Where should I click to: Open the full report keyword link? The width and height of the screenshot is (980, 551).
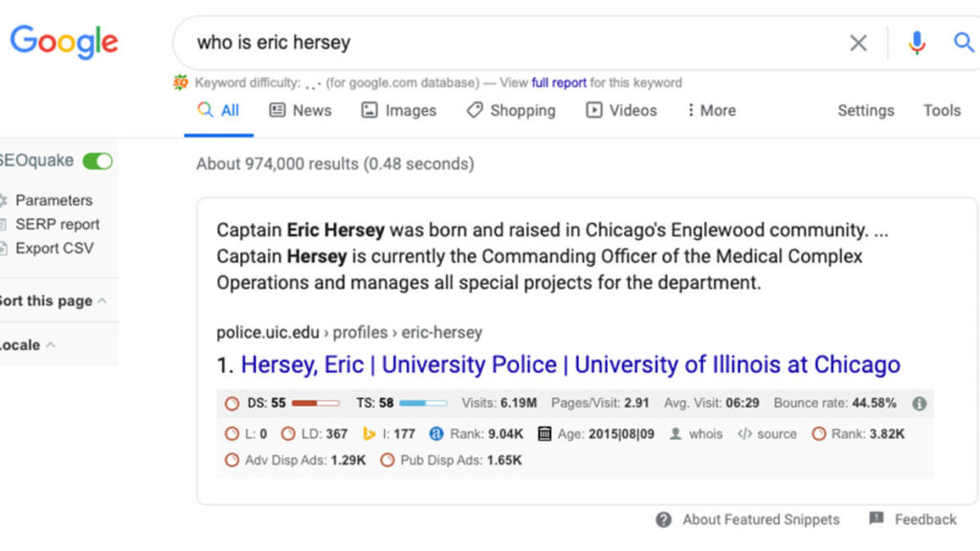(x=559, y=83)
